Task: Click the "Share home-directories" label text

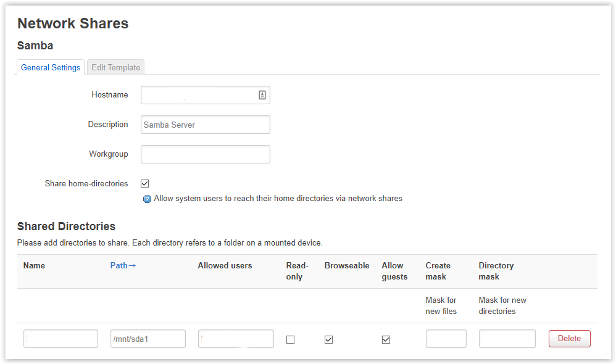Action: pyautogui.click(x=86, y=183)
